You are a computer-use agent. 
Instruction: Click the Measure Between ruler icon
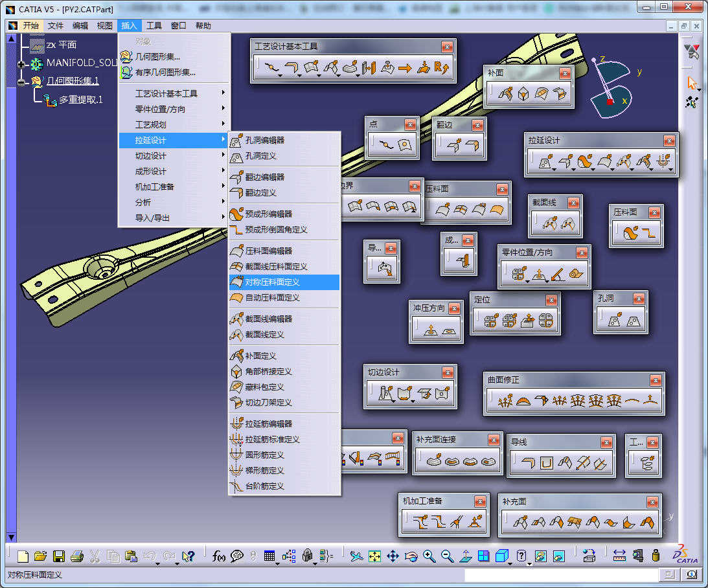coord(619,556)
